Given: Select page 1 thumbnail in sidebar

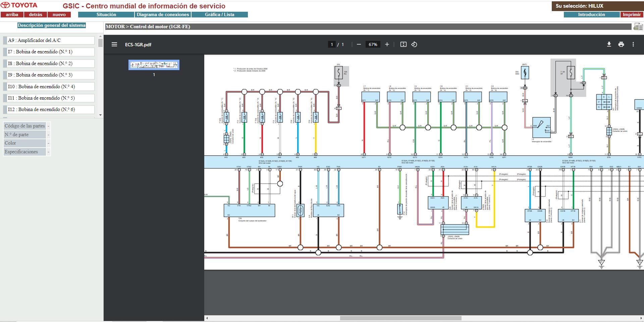Looking at the screenshot, I should (x=154, y=65).
